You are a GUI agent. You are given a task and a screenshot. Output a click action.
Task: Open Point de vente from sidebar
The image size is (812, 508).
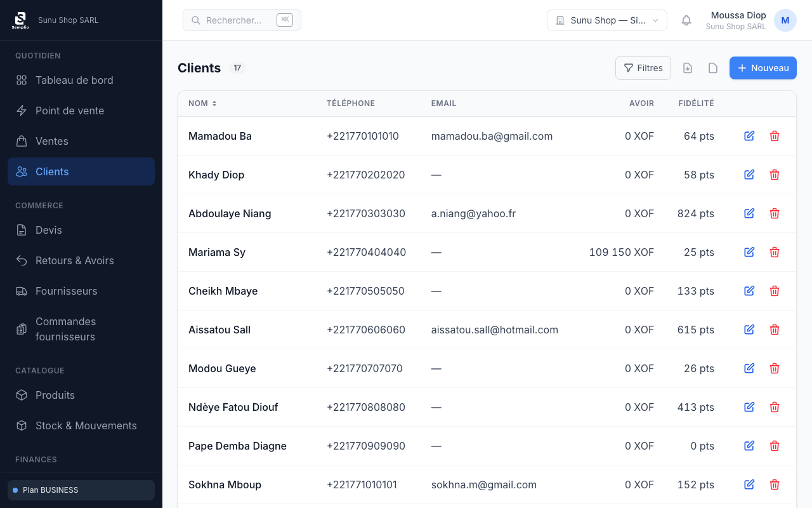(x=70, y=110)
